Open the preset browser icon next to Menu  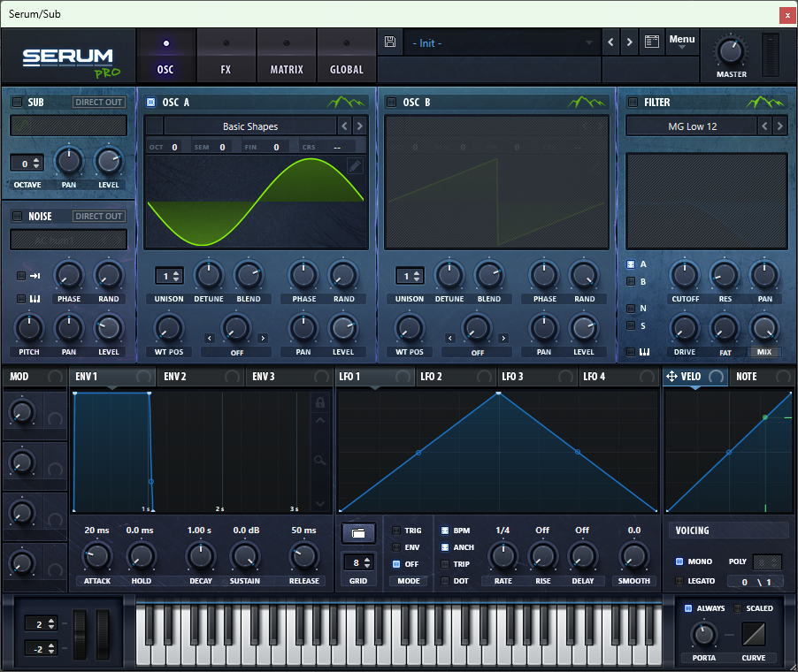652,42
